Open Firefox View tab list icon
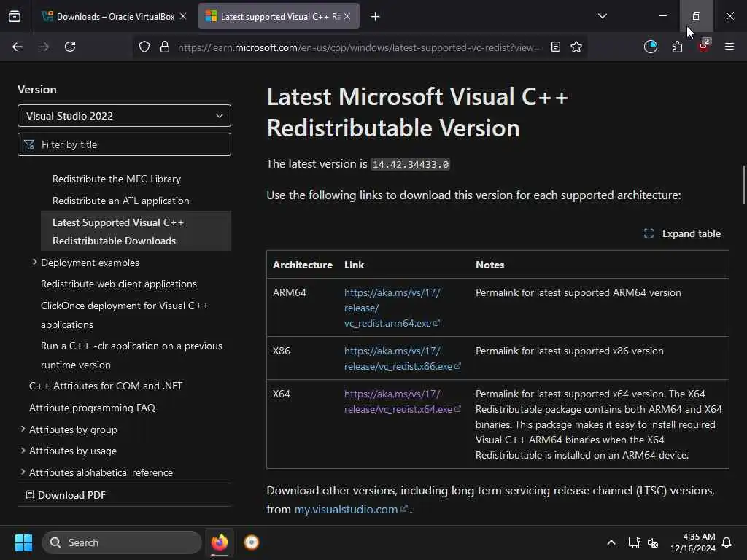The height and width of the screenshot is (560, 747). coord(15,16)
